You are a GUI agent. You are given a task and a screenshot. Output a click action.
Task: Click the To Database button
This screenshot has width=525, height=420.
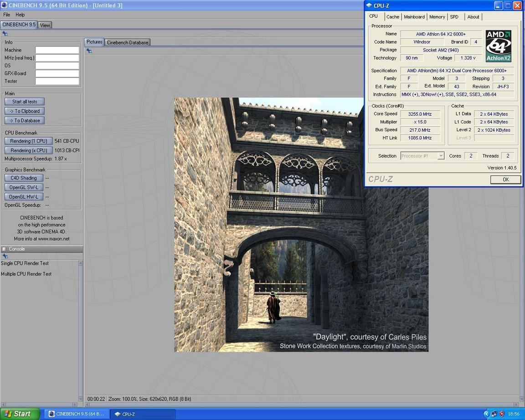[x=25, y=120]
